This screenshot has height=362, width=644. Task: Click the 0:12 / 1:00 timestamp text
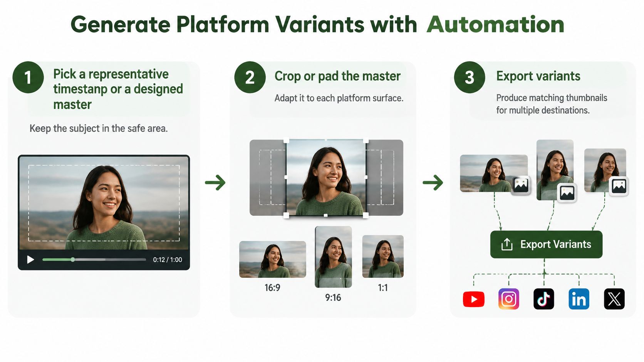coord(168,260)
